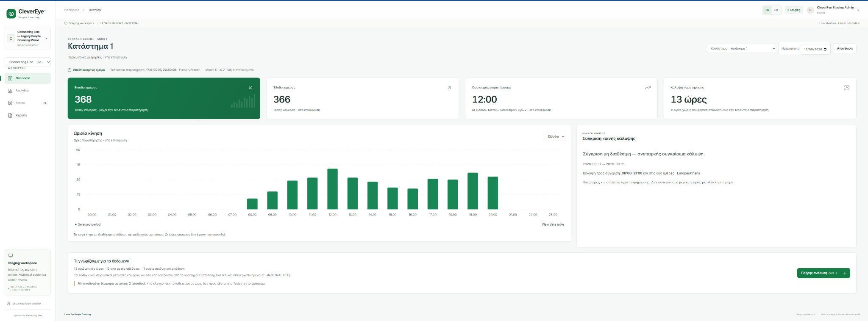Click the Live shadow · Under validation text
The height and width of the screenshot is (321, 868).
[840, 23]
